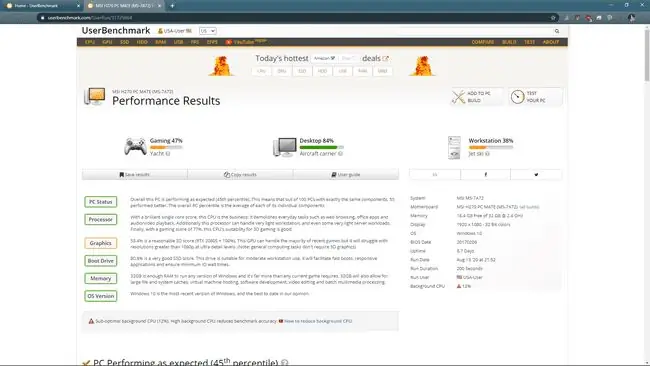The image size is (650, 366).
Task: Open SSD in the navigation bar
Action: (x=124, y=42)
